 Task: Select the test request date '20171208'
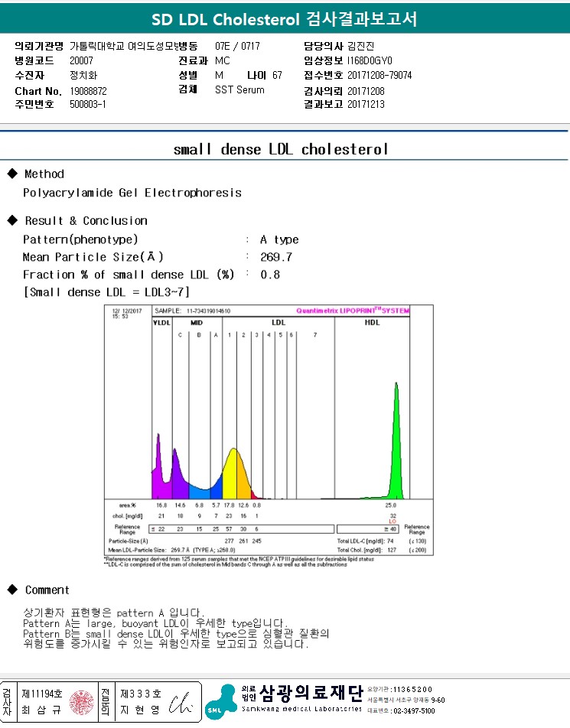point(366,91)
